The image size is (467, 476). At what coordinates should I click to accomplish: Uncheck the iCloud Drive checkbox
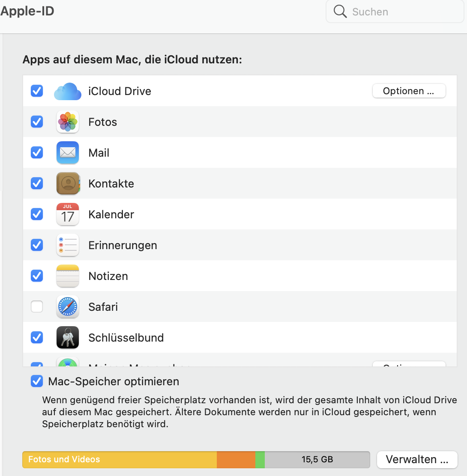click(37, 91)
